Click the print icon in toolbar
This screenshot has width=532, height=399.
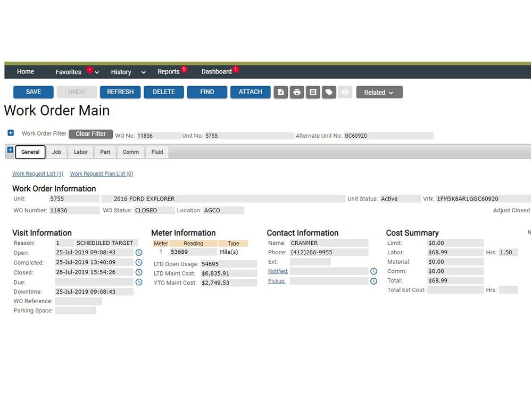[297, 92]
